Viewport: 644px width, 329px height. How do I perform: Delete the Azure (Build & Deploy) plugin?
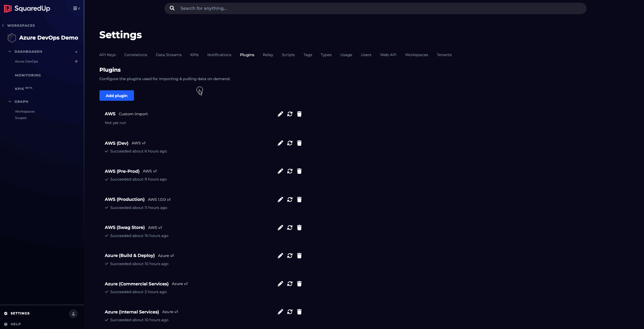click(299, 256)
